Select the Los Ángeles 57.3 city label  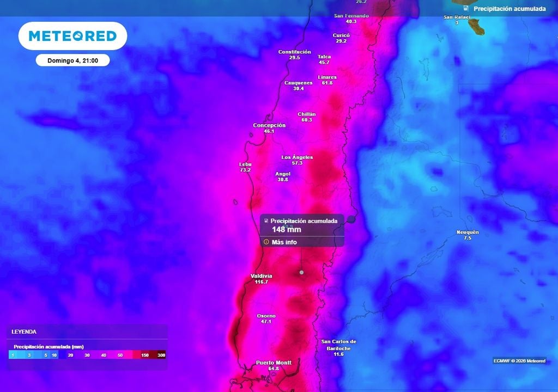click(x=297, y=160)
